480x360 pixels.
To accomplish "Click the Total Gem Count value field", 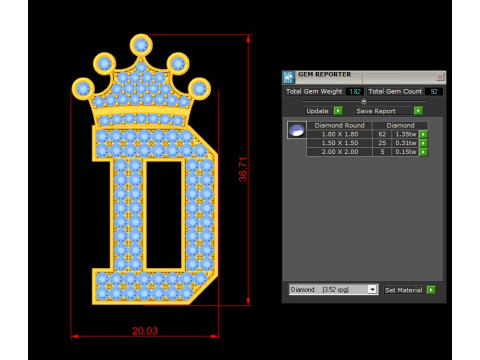I will [x=434, y=91].
